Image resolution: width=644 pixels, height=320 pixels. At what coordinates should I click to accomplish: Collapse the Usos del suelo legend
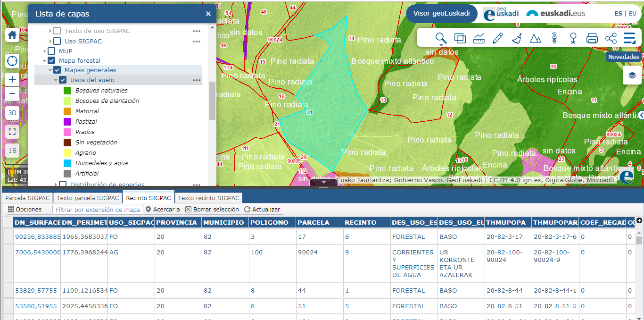coord(56,80)
